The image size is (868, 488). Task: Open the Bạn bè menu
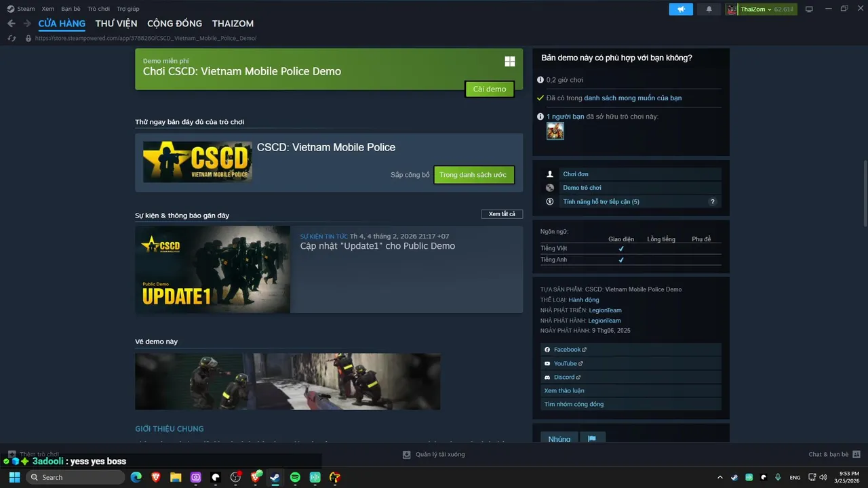71,9
